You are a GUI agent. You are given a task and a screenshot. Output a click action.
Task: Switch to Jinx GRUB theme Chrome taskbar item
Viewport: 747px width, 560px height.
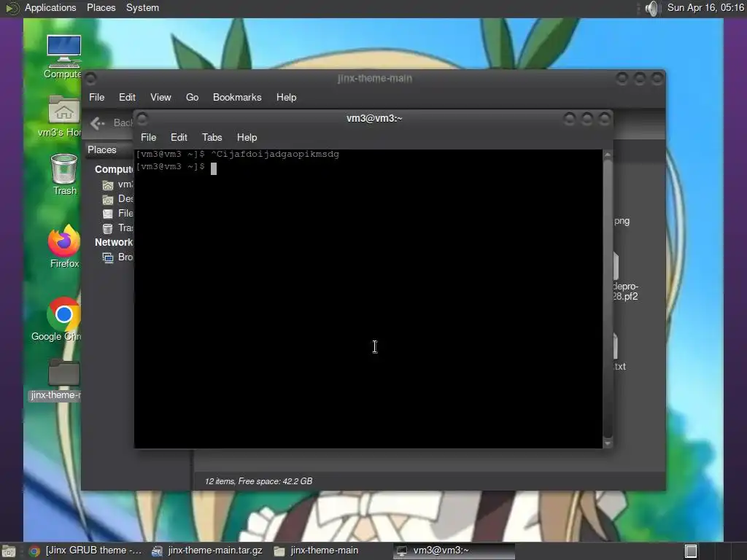(86, 551)
